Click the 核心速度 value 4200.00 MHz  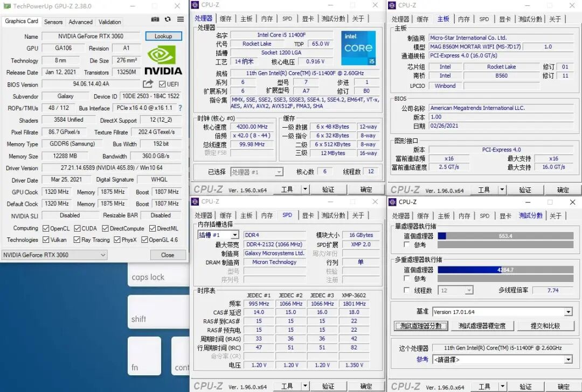pyautogui.click(x=252, y=127)
